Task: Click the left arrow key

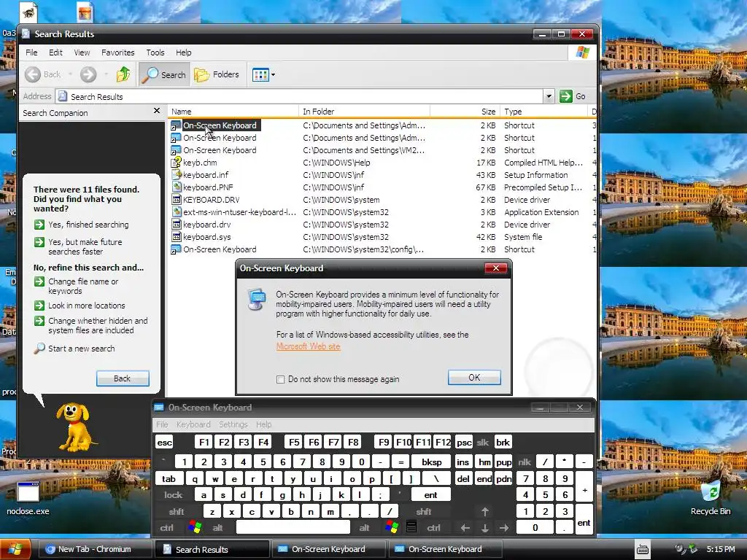Action: [x=465, y=528]
